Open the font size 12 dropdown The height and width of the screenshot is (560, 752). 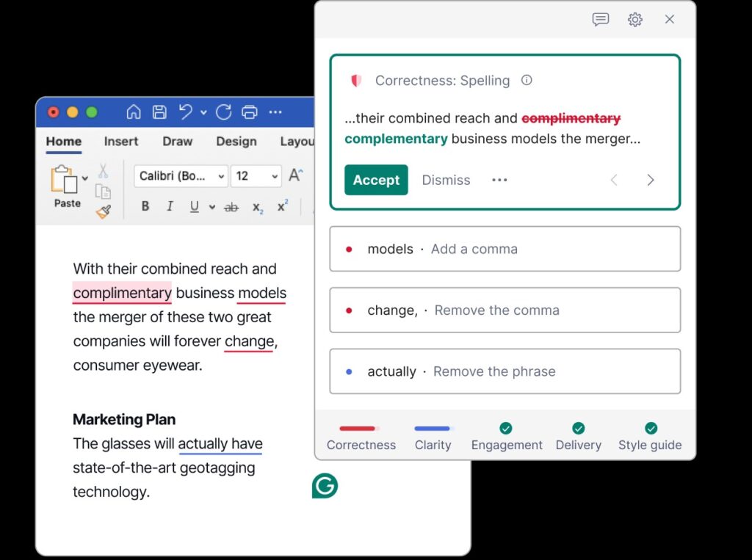256,176
